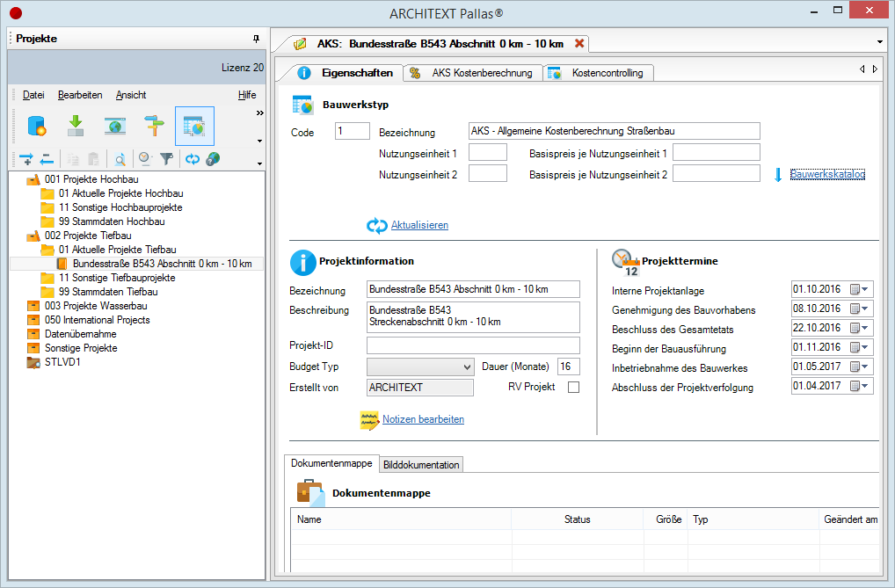Expand the large toolbar overflow chevron
Image resolution: width=895 pixels, height=588 pixels.
(259, 113)
